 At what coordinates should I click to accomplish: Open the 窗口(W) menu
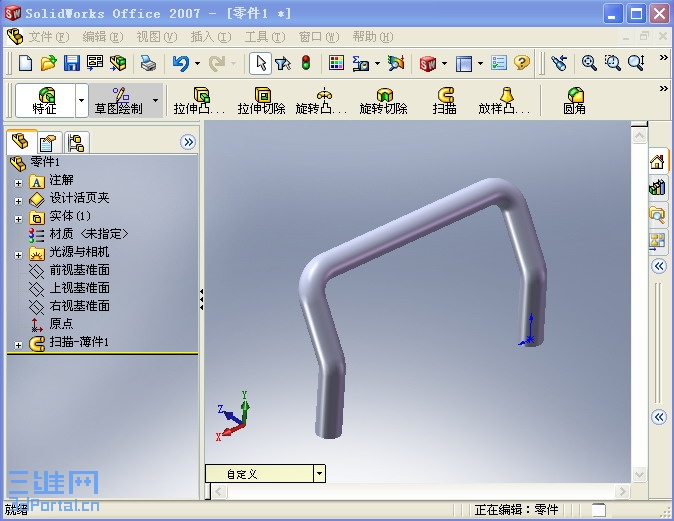[319, 37]
